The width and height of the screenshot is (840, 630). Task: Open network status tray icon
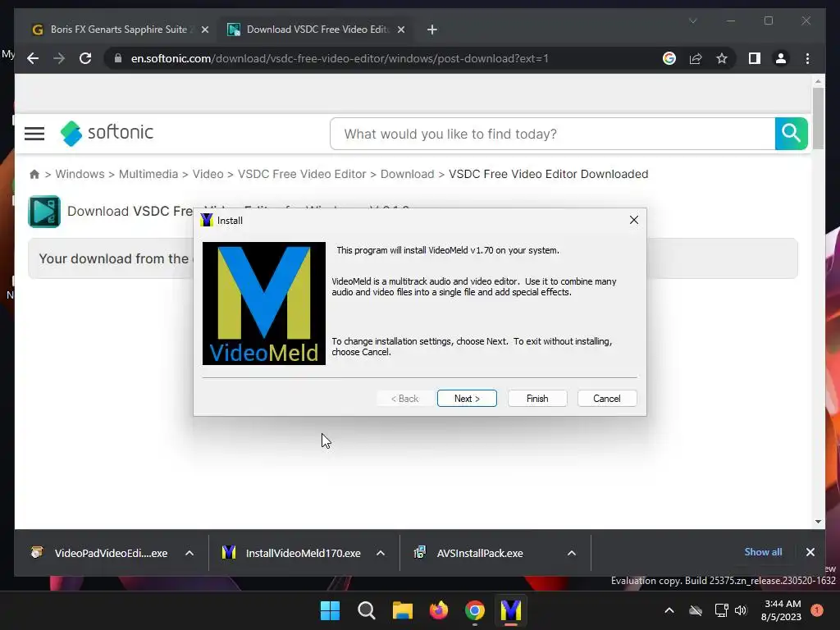(721, 610)
